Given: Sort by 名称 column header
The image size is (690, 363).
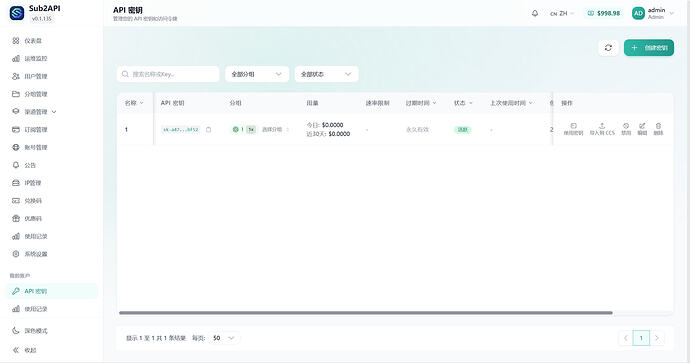Looking at the screenshot, I should coord(134,103).
